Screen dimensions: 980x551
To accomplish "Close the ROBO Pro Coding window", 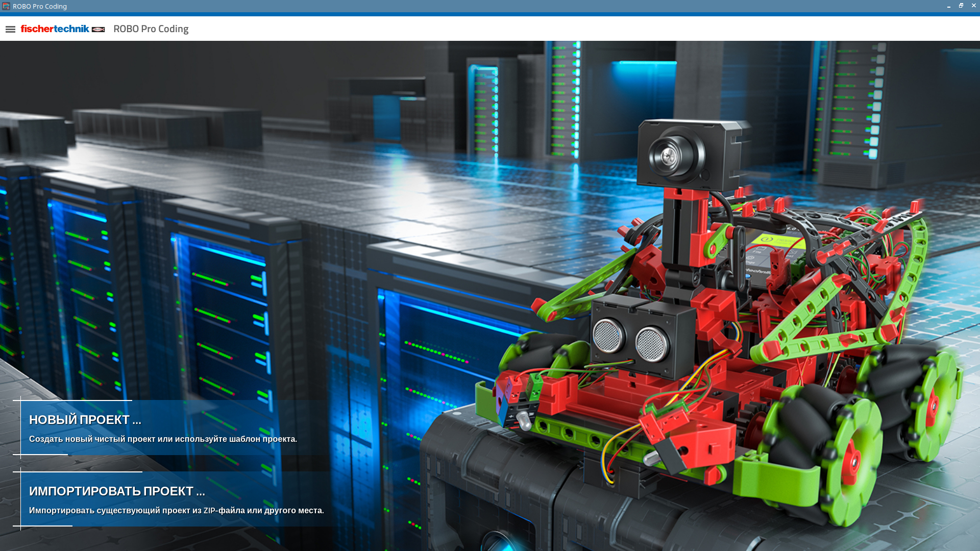I will (x=974, y=6).
